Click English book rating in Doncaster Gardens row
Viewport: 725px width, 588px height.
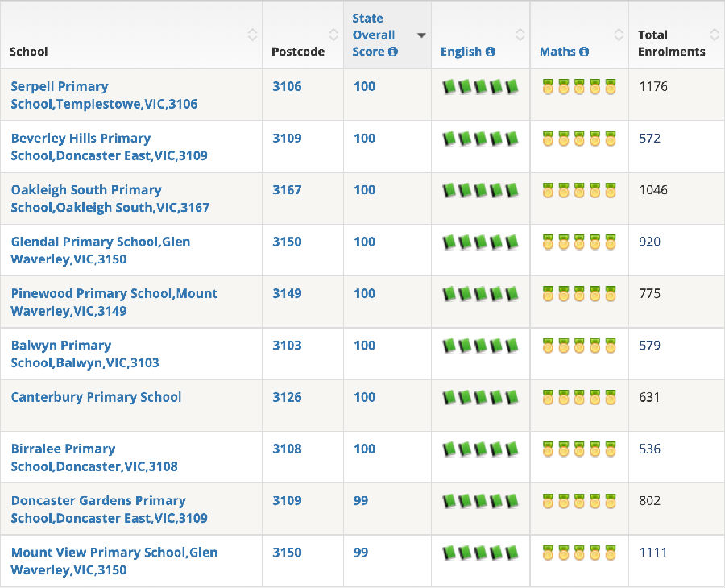[x=480, y=501]
